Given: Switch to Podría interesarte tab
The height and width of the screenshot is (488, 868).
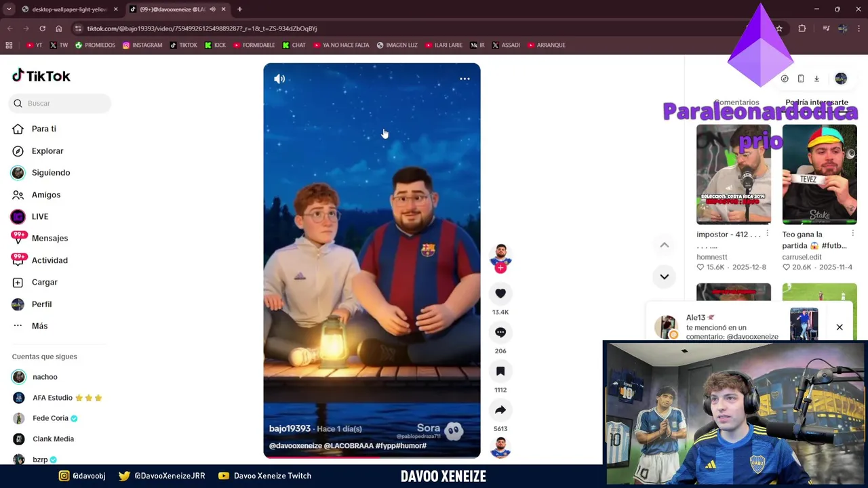Looking at the screenshot, I should [816, 102].
